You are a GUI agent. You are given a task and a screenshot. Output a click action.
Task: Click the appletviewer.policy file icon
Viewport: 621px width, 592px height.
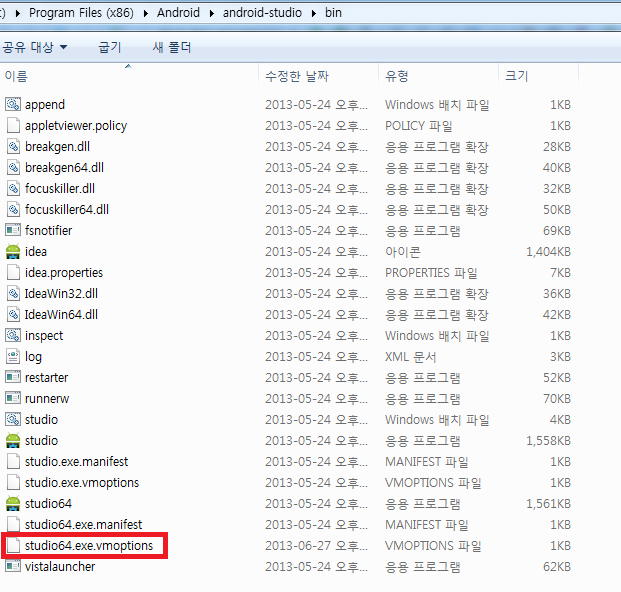point(13,126)
